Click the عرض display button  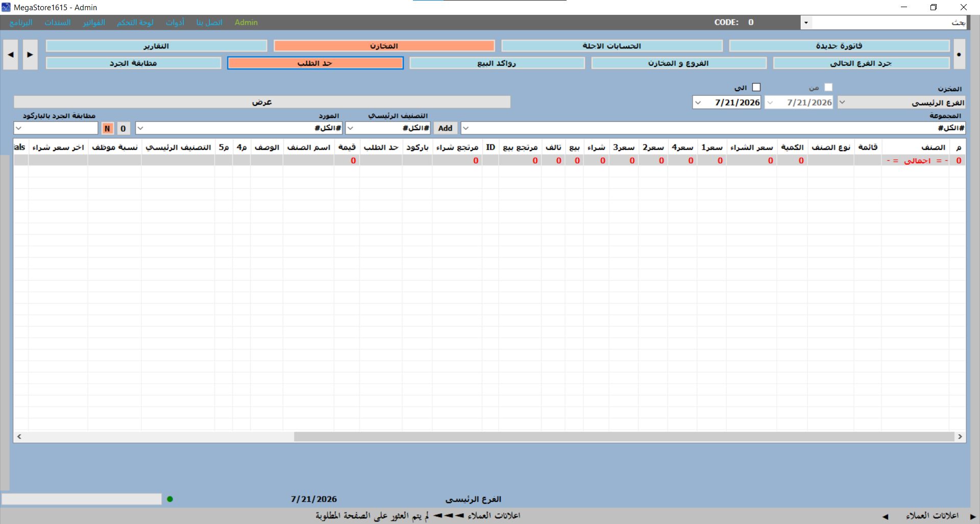coord(262,102)
